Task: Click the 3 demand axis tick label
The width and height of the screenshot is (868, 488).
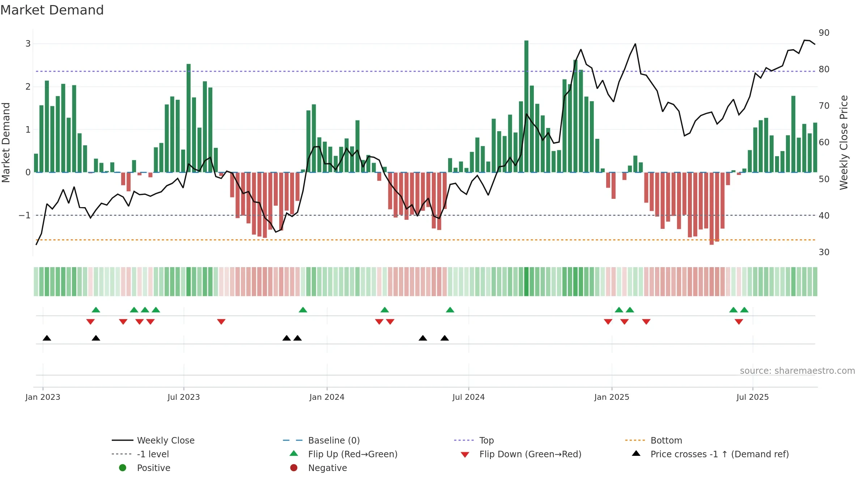Action: tap(28, 44)
